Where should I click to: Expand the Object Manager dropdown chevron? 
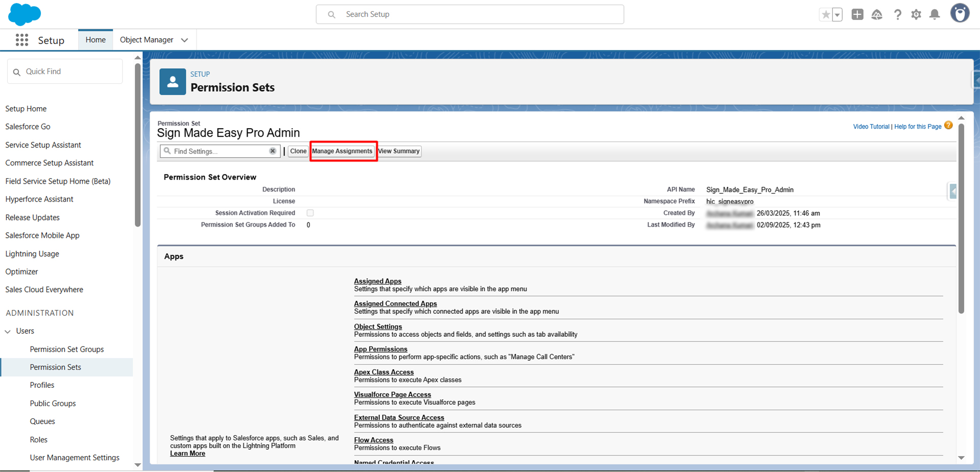click(x=184, y=40)
